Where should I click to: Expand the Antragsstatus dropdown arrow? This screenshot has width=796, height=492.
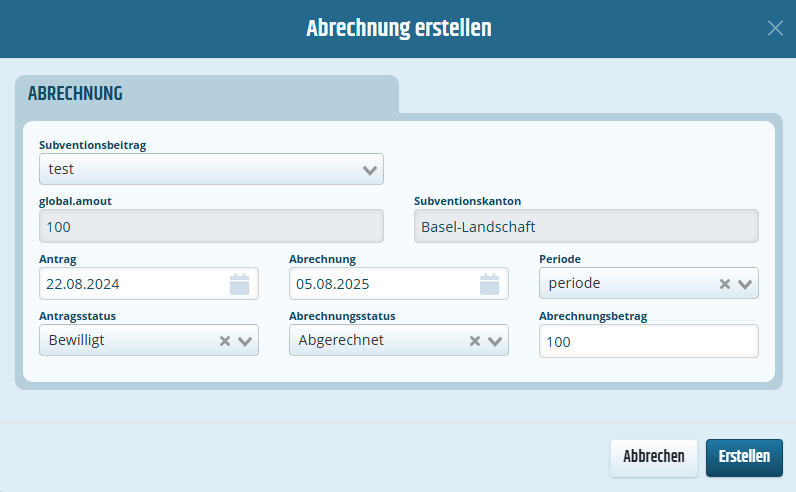pos(245,341)
